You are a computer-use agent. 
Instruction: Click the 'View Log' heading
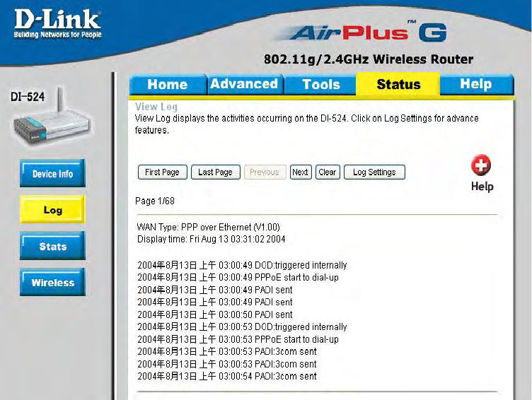click(x=156, y=107)
